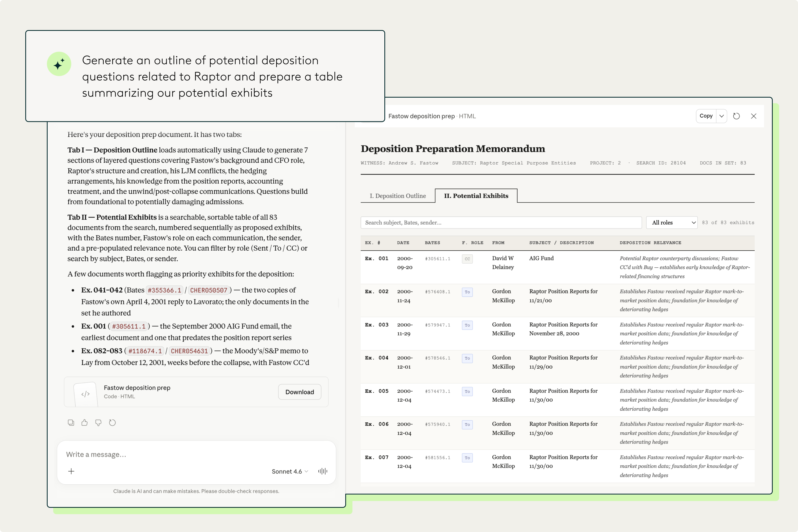The image size is (798, 532).
Task: Click the 83 of 83 exhibits counter
Action: [x=728, y=223]
